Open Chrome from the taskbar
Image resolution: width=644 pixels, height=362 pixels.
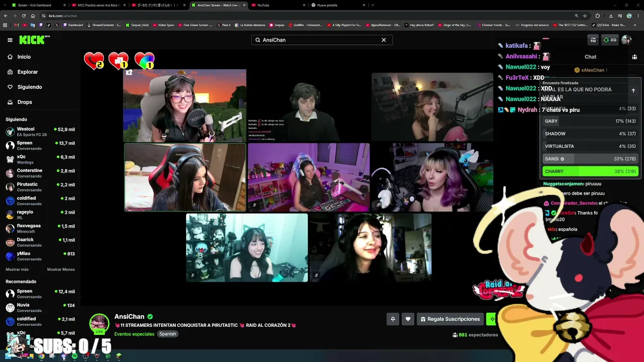41,356
